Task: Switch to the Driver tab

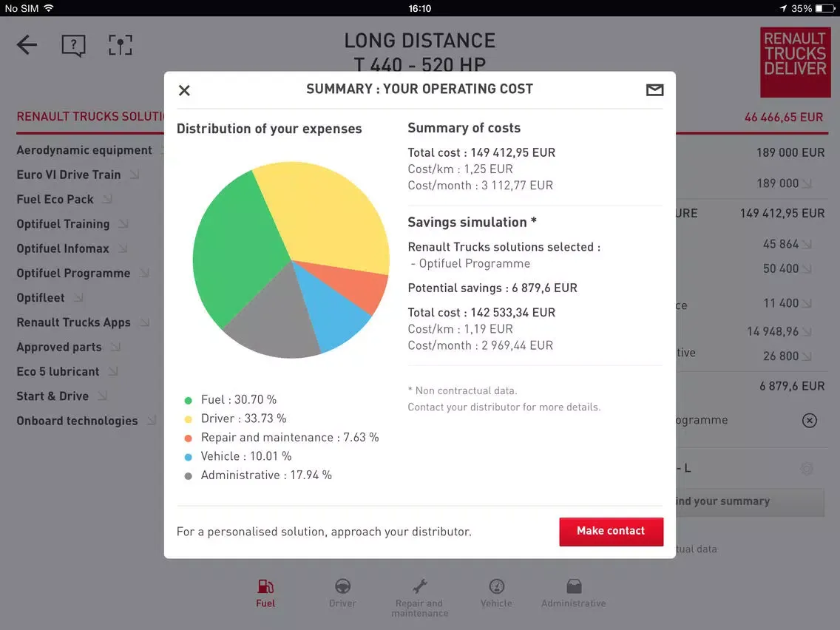Action: coord(343,594)
